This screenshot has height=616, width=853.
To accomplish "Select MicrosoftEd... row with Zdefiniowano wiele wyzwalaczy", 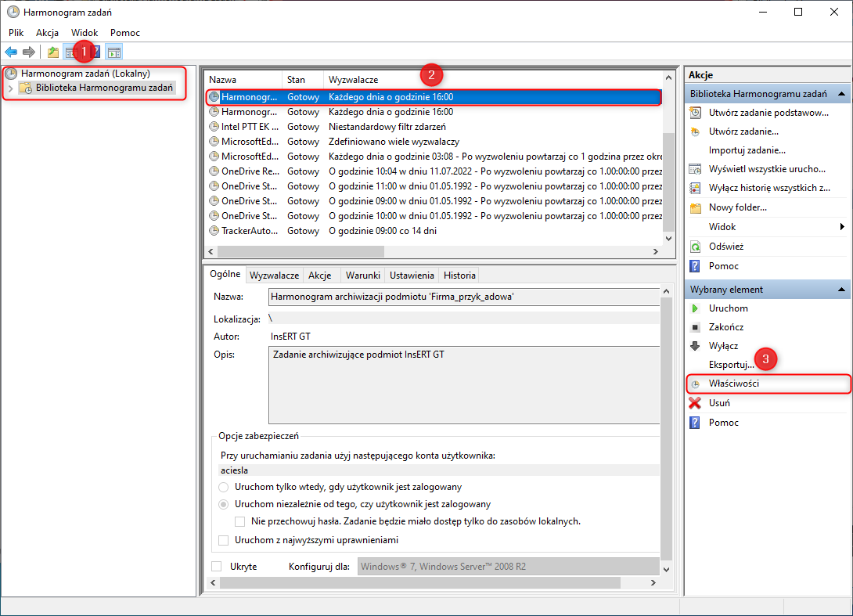I will 434,142.
